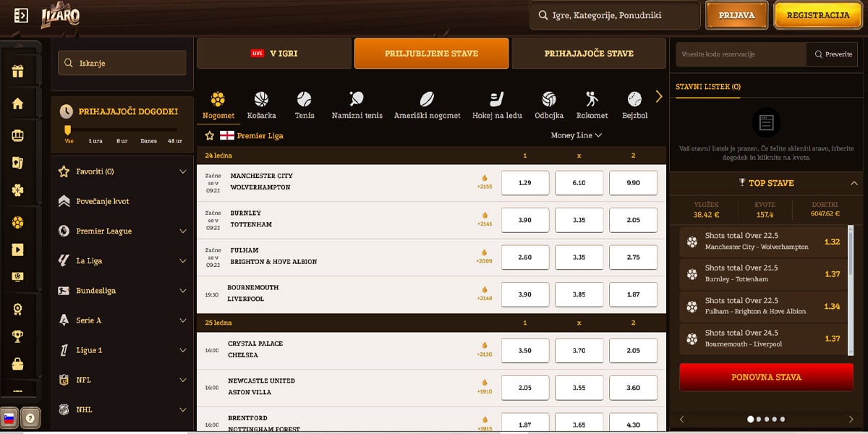Viewport: 868px width, 434px height.
Task: Go to home via the house icon
Action: pyautogui.click(x=18, y=103)
